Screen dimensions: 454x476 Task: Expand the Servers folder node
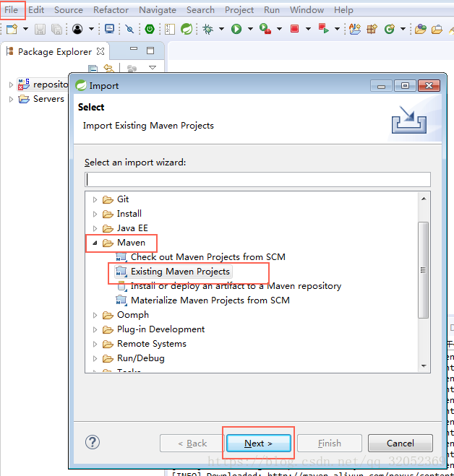pos(11,99)
